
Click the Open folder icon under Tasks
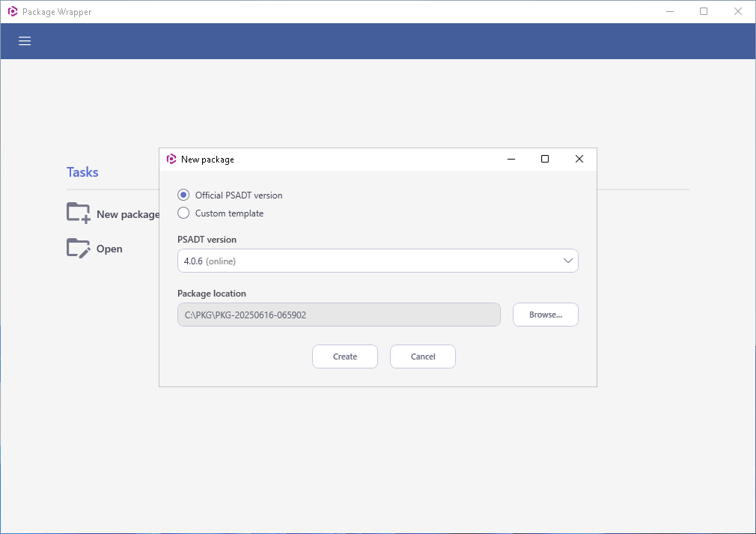(78, 248)
